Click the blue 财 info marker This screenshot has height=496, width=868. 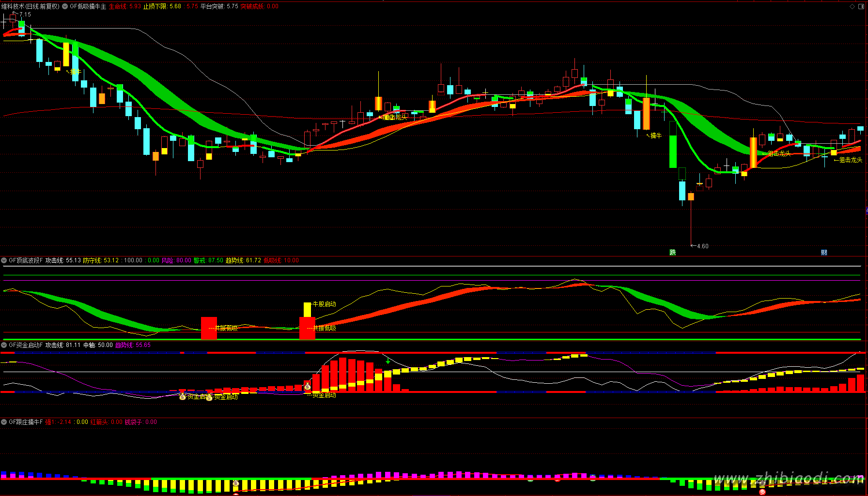(824, 252)
